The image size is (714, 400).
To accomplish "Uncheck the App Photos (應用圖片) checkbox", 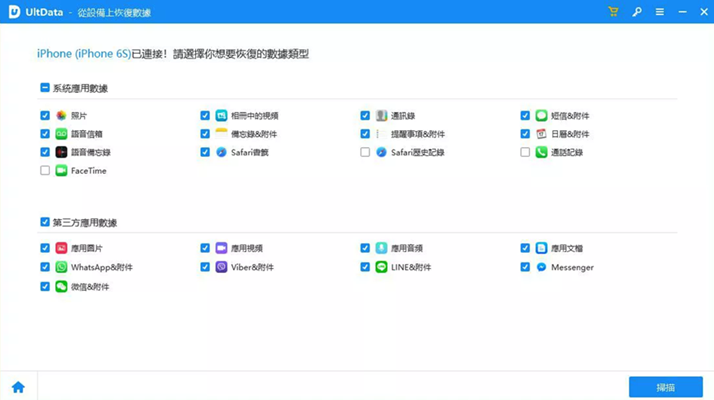I will point(45,248).
